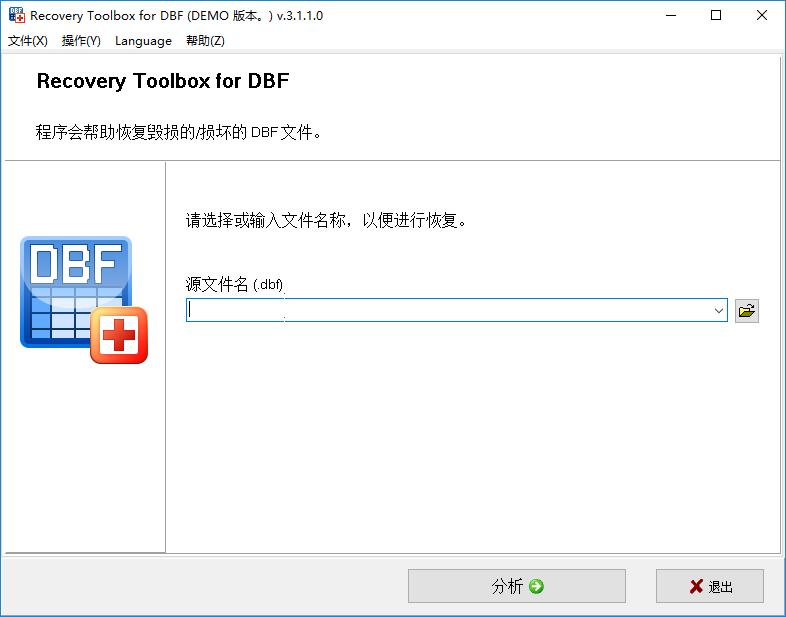
Task: Click the red cross badge on the DBF logo
Action: 119,335
